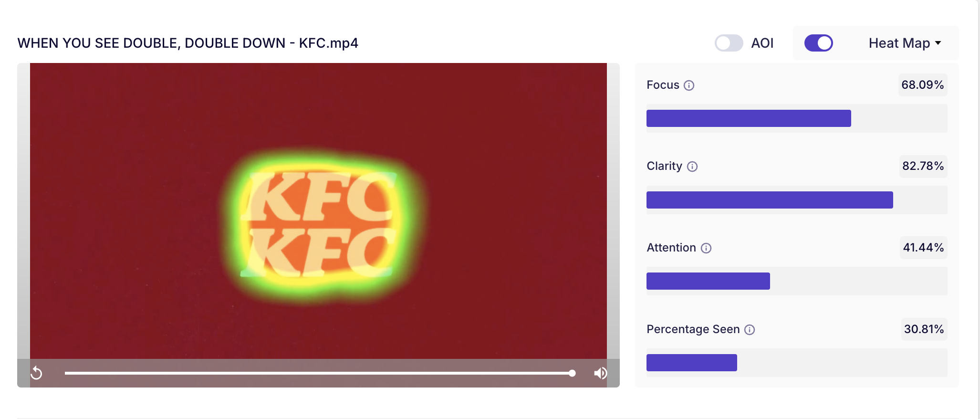This screenshot has height=419, width=980.
Task: Click the video progress slider handle
Action: 572,373
